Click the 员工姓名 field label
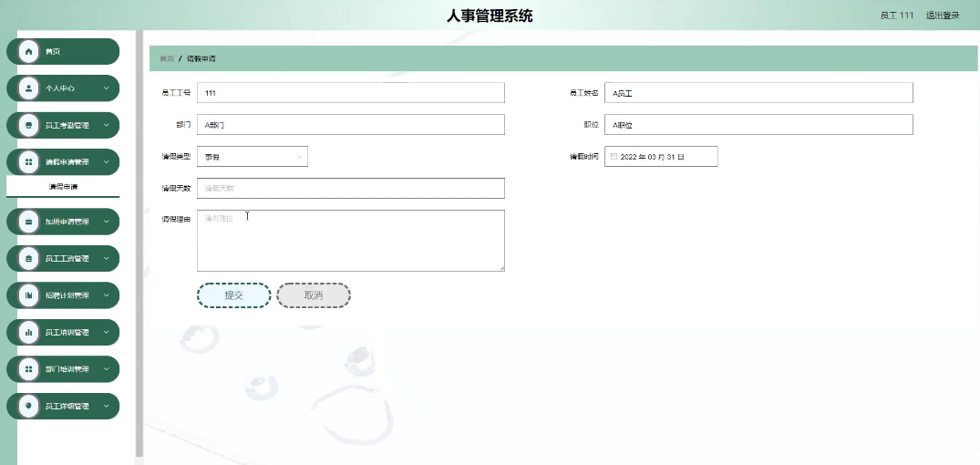The height and width of the screenshot is (465, 980). tap(583, 92)
